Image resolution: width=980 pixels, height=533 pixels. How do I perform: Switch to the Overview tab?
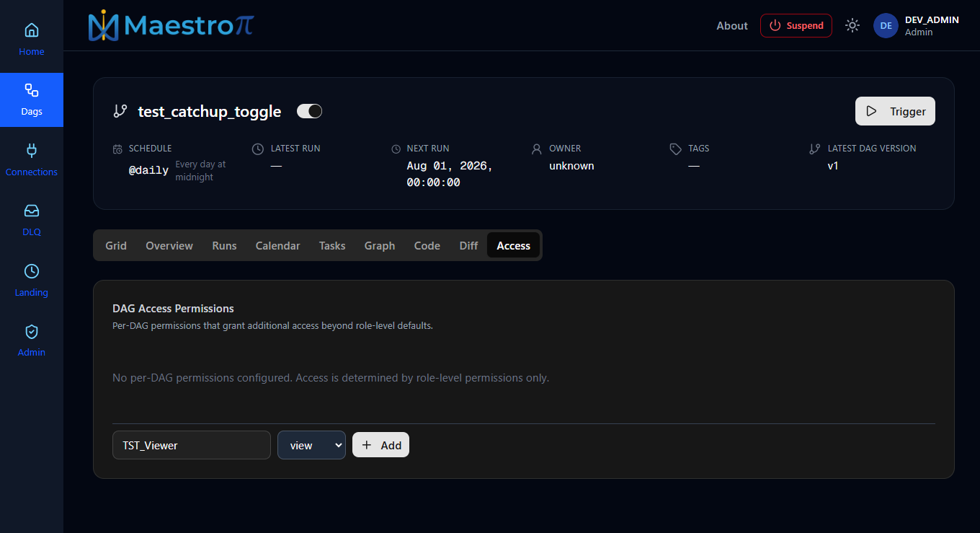click(169, 246)
